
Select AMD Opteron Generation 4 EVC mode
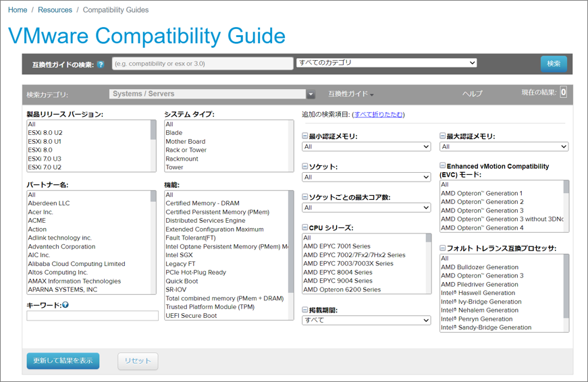tap(482, 228)
